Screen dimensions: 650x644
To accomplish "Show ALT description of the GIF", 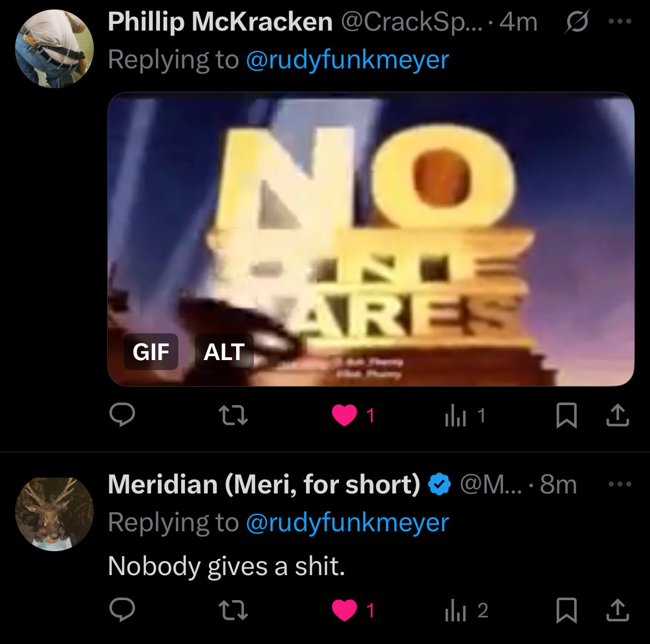I will [224, 352].
